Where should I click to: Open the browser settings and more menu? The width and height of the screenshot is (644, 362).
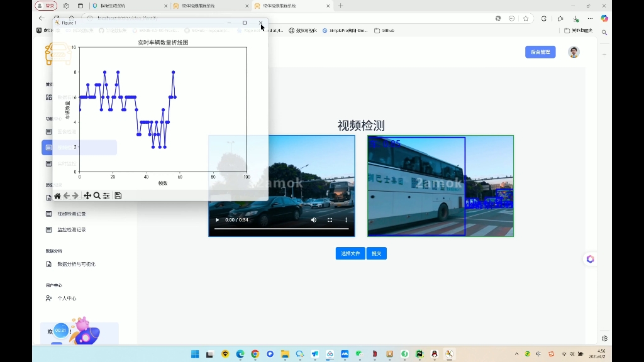click(x=590, y=18)
